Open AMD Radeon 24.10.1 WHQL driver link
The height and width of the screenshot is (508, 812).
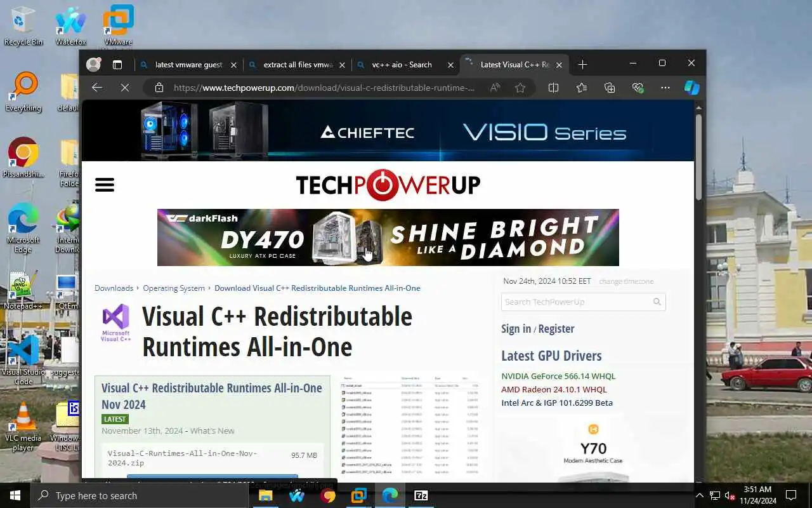(554, 389)
